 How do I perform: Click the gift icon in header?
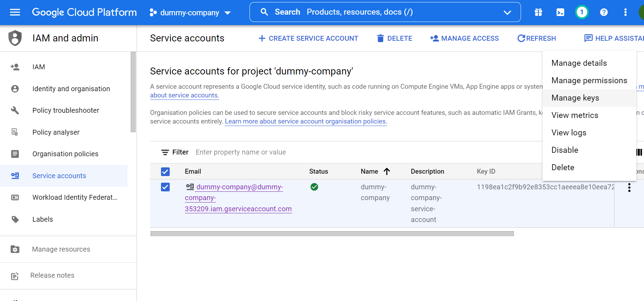[538, 13]
